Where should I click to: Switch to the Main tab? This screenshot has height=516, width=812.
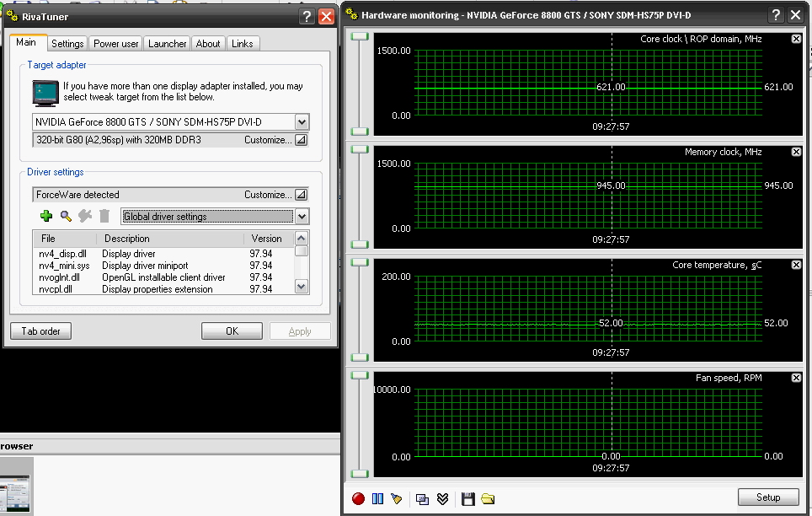click(26, 42)
